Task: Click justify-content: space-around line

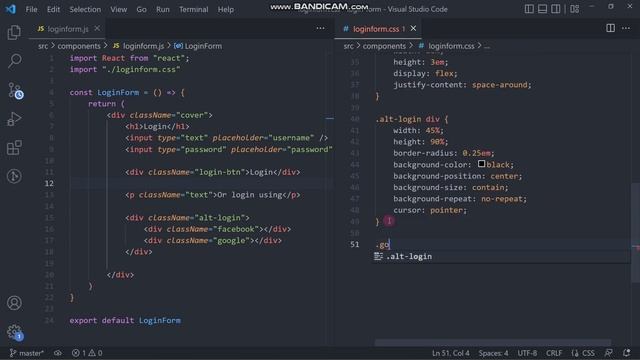Action: [x=462, y=85]
